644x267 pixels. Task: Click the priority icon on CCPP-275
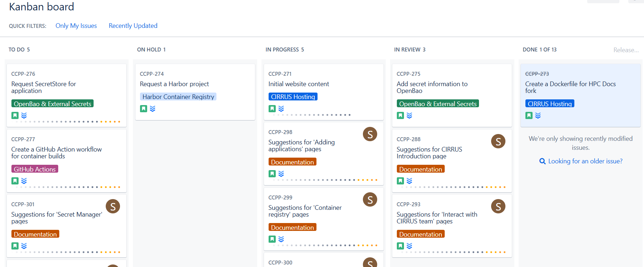[409, 115]
